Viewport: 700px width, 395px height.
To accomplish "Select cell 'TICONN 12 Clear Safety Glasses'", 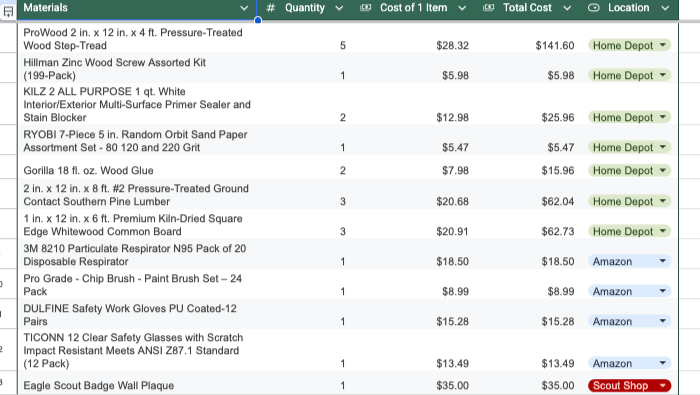I will click(x=137, y=350).
